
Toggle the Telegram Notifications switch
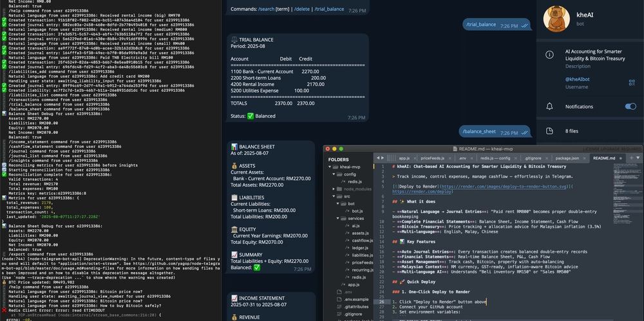630,106
